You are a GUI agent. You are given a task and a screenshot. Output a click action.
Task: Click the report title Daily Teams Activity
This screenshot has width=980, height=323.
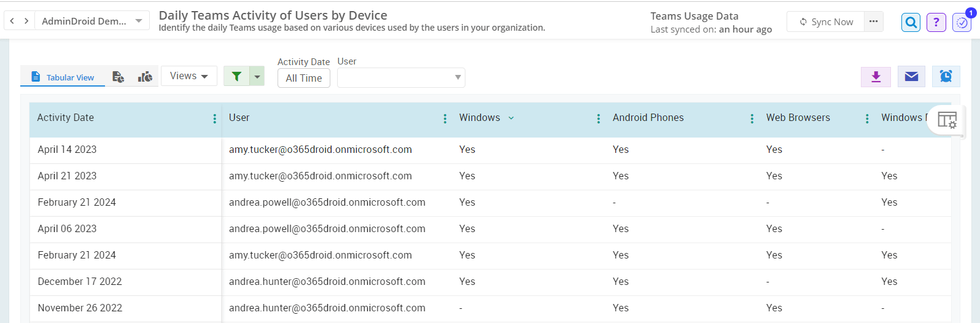click(273, 15)
